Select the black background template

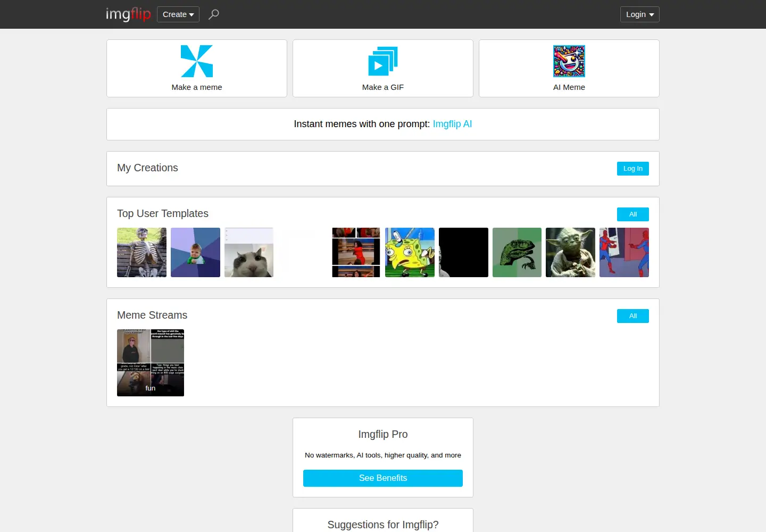click(x=463, y=252)
